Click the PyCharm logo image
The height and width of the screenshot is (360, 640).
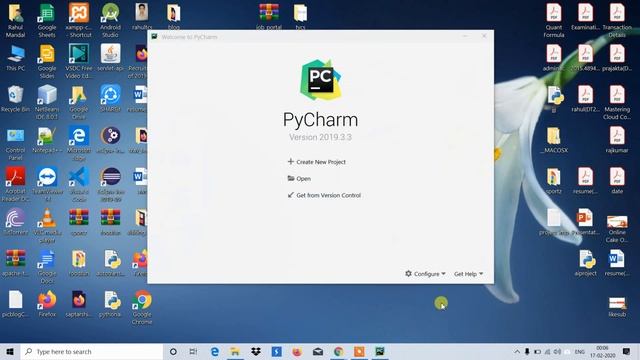[x=320, y=80]
